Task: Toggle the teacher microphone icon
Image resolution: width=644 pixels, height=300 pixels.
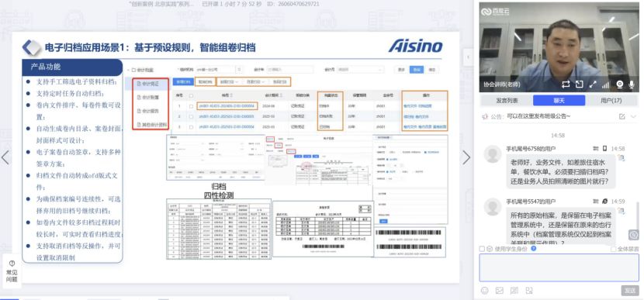Action: pos(632,84)
